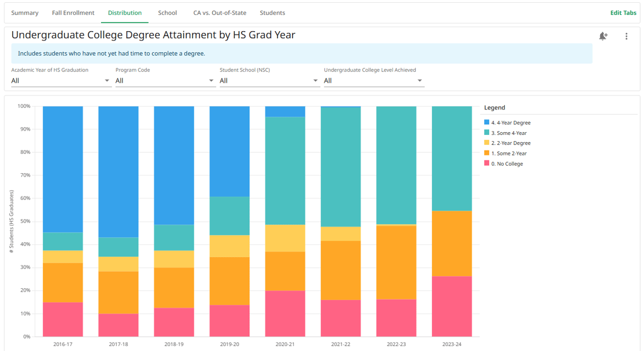Click the pink No College segment for 2023-24
Viewport: 644px width, 351px height.
(452, 306)
